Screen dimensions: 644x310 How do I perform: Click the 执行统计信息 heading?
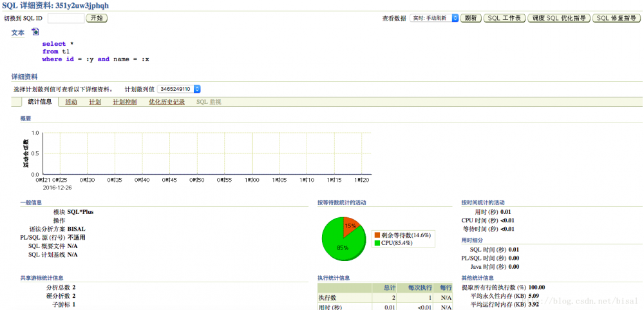(x=334, y=278)
